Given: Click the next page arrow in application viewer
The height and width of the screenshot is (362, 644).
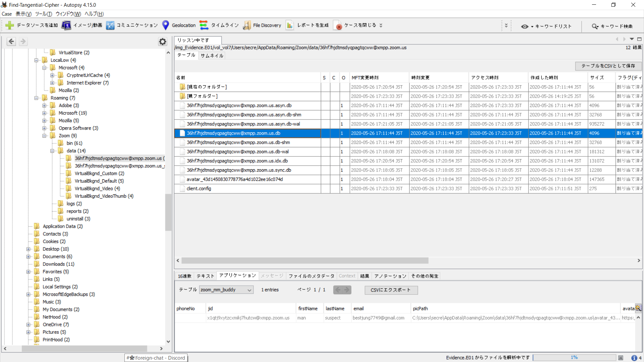Looking at the screenshot, I should tap(347, 290).
